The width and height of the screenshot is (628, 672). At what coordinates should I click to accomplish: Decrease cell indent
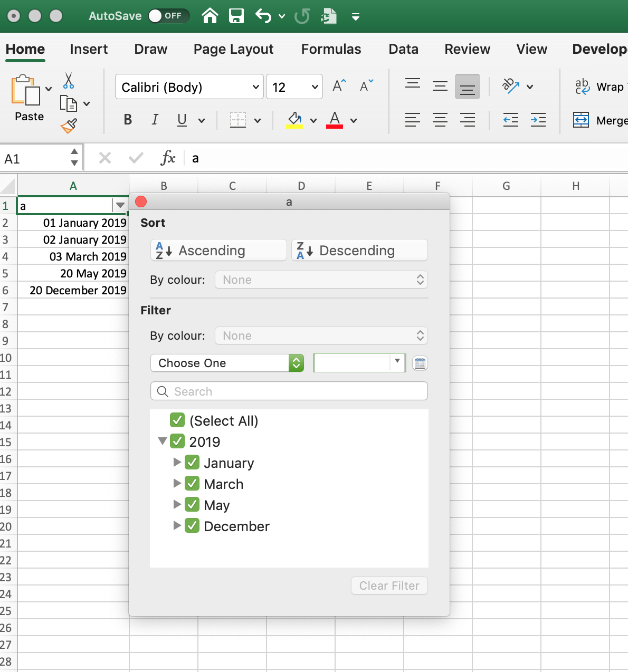[511, 120]
